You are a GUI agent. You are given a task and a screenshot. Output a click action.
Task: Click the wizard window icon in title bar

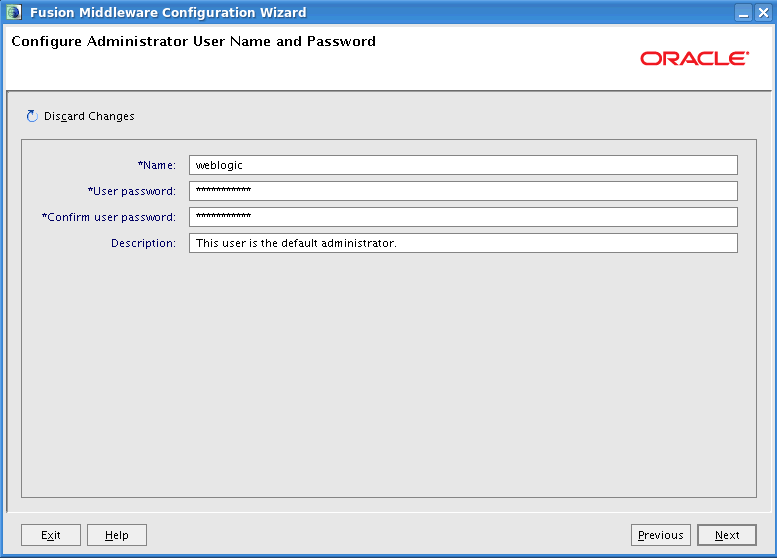coord(13,12)
